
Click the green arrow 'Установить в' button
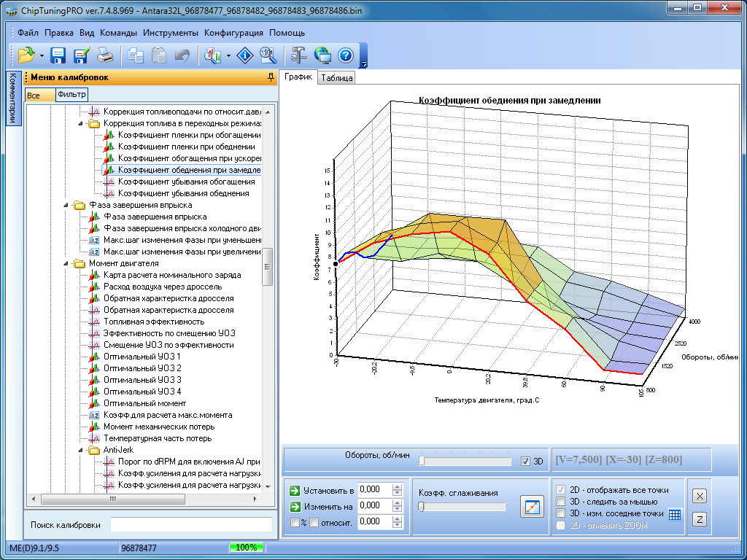[294, 490]
